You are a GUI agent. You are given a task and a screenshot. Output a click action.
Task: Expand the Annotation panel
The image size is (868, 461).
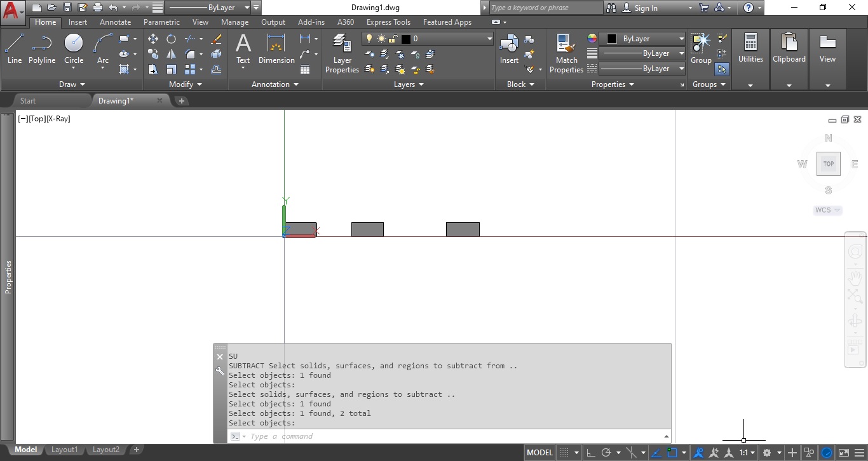pos(275,84)
